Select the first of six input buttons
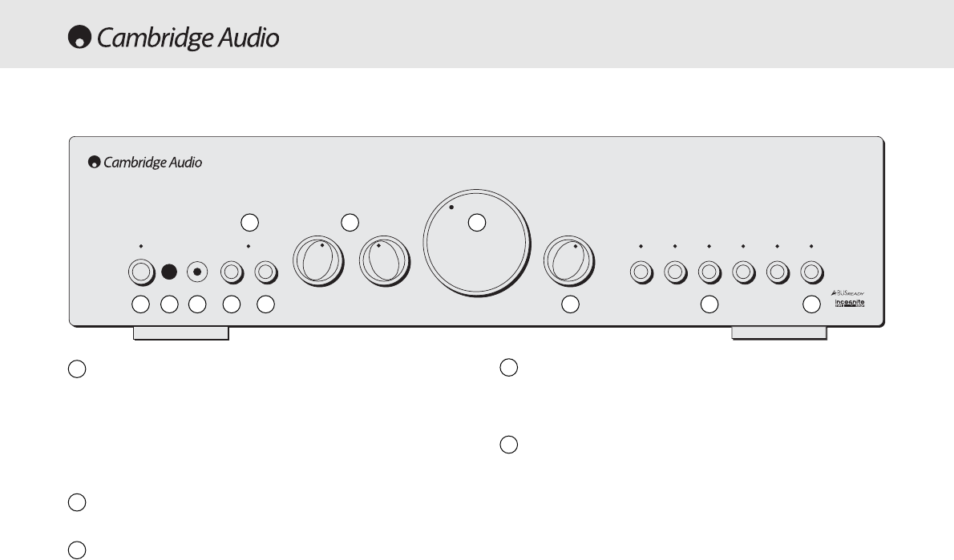The height and width of the screenshot is (560, 954). (641, 272)
